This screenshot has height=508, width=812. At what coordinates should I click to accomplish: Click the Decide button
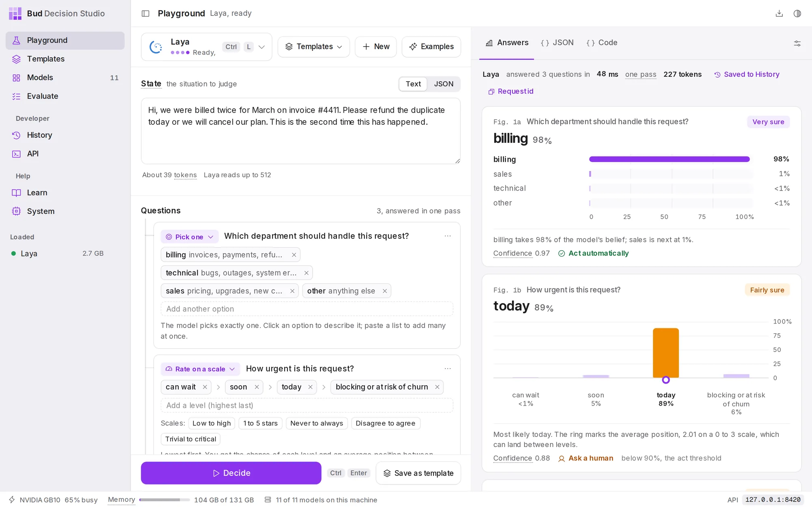point(231,473)
